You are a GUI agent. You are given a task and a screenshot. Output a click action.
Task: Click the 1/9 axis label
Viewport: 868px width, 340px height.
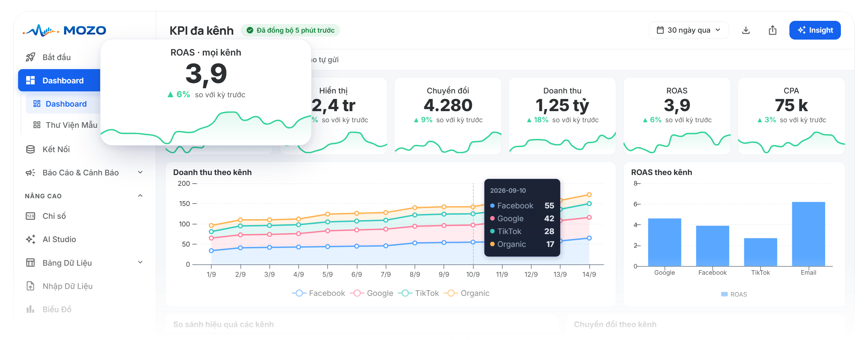(211, 274)
